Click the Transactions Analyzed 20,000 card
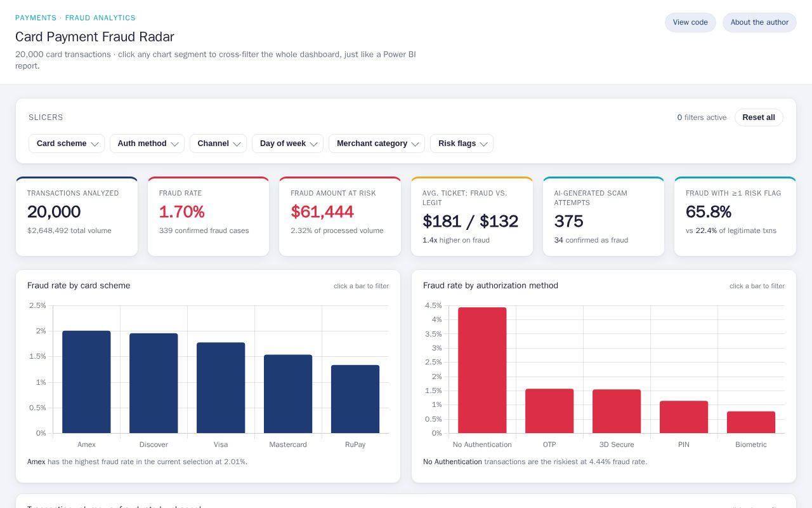The image size is (812, 508). click(77, 217)
